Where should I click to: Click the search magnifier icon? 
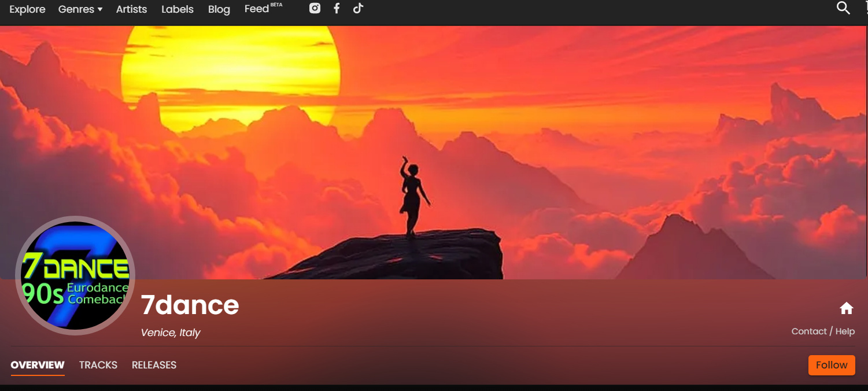point(843,8)
